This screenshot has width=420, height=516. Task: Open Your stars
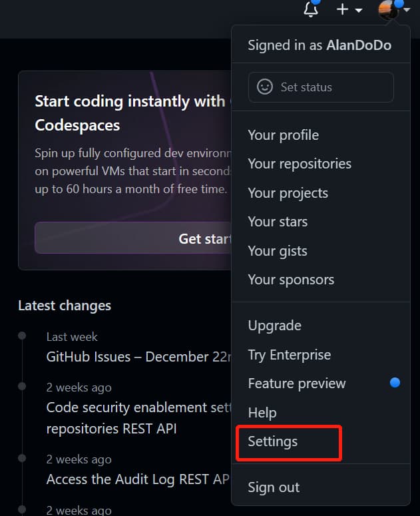click(x=278, y=222)
